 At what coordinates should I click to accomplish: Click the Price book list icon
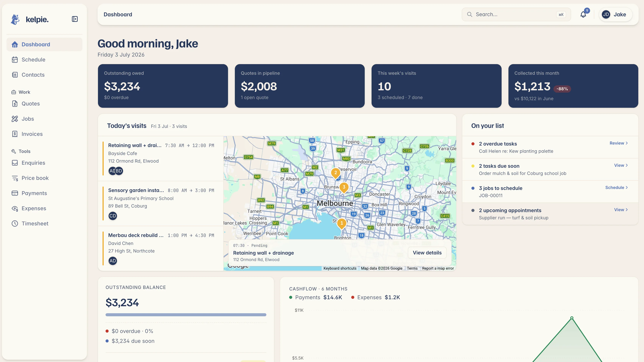point(15,178)
